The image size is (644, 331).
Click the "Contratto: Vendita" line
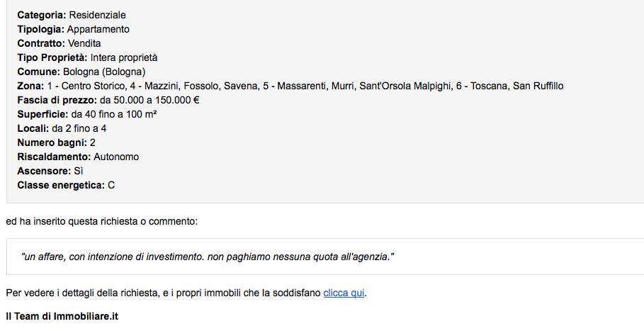click(x=59, y=43)
